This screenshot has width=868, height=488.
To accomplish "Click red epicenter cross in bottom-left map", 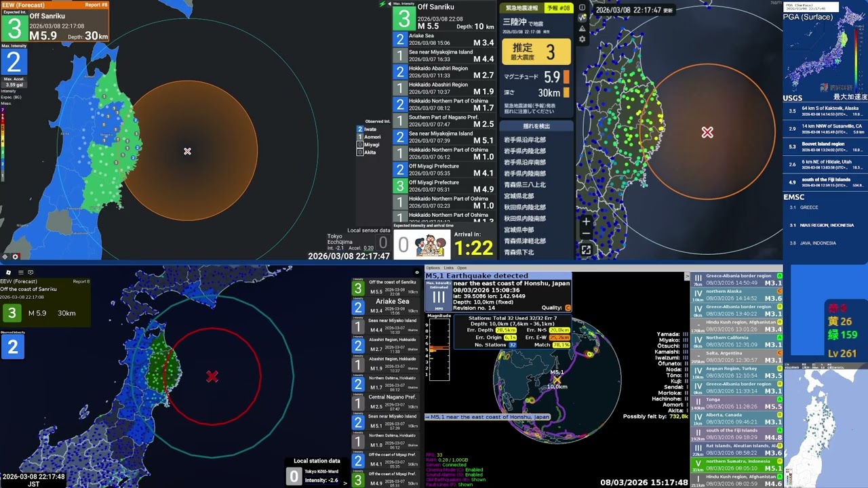I will (x=212, y=376).
